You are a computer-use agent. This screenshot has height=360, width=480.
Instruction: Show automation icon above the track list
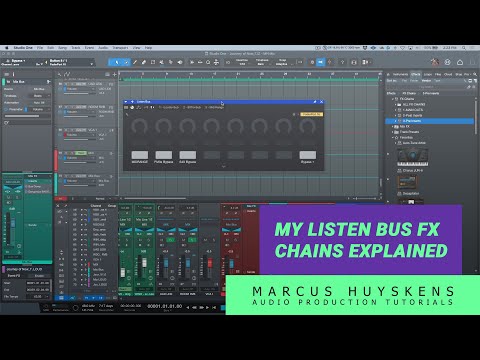(x=67, y=74)
